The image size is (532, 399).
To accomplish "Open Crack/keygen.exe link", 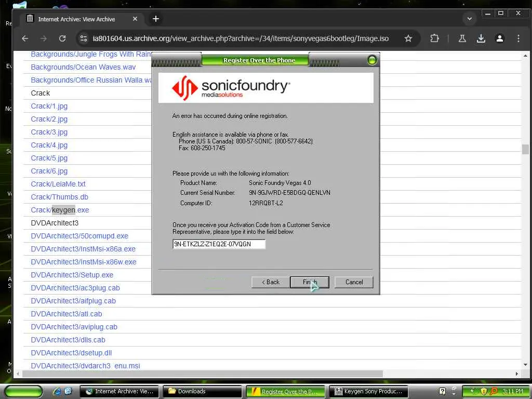I will point(60,210).
